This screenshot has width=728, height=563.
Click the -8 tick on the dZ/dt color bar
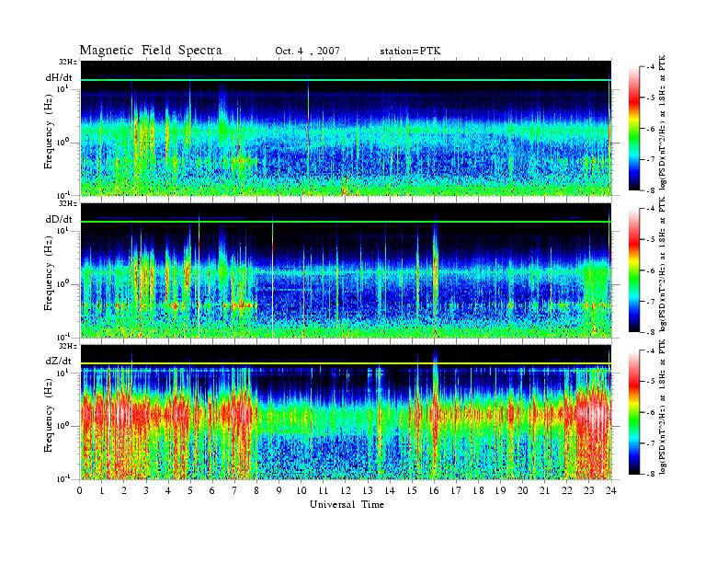649,474
